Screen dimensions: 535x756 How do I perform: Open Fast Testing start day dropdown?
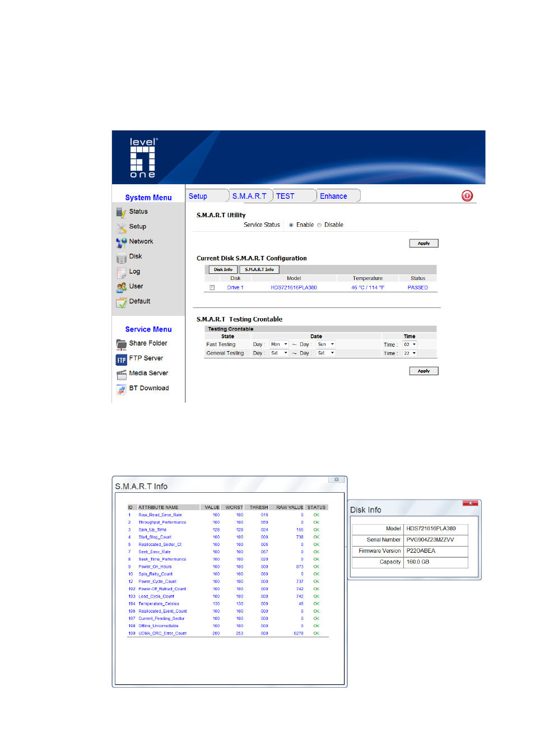(279, 344)
